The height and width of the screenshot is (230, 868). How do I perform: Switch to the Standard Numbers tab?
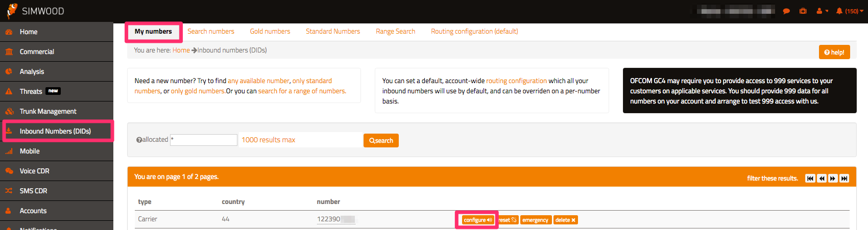click(333, 32)
